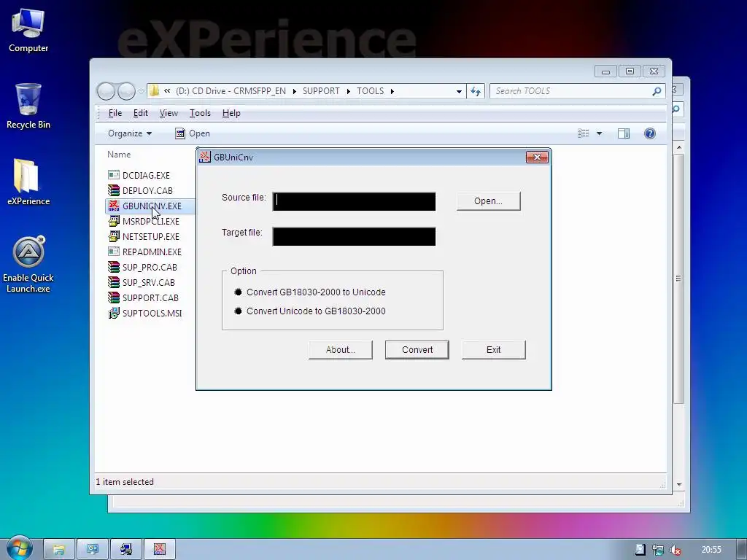Viewport: 747px width, 560px height.
Task: Click the MSRDPCLI.EXE file icon
Action: click(x=113, y=221)
